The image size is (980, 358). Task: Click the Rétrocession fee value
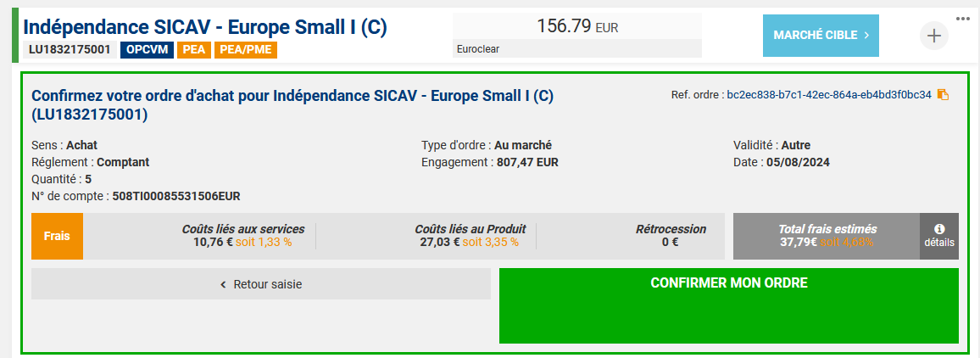coord(670,242)
